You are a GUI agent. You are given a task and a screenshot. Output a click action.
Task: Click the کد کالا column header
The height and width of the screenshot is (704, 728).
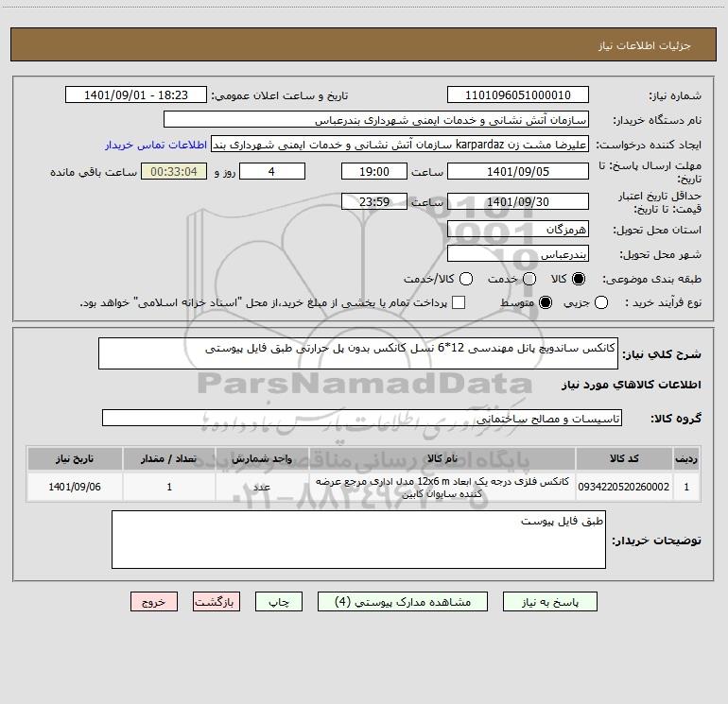tap(624, 458)
